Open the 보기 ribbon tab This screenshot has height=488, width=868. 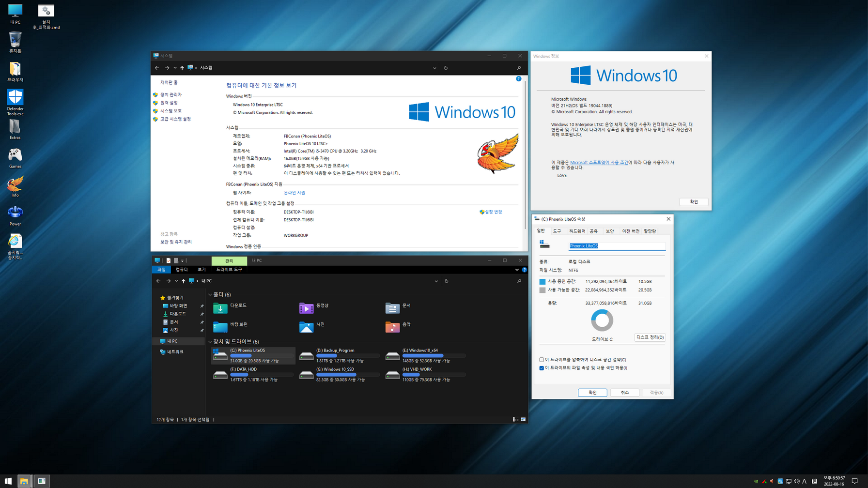click(201, 270)
